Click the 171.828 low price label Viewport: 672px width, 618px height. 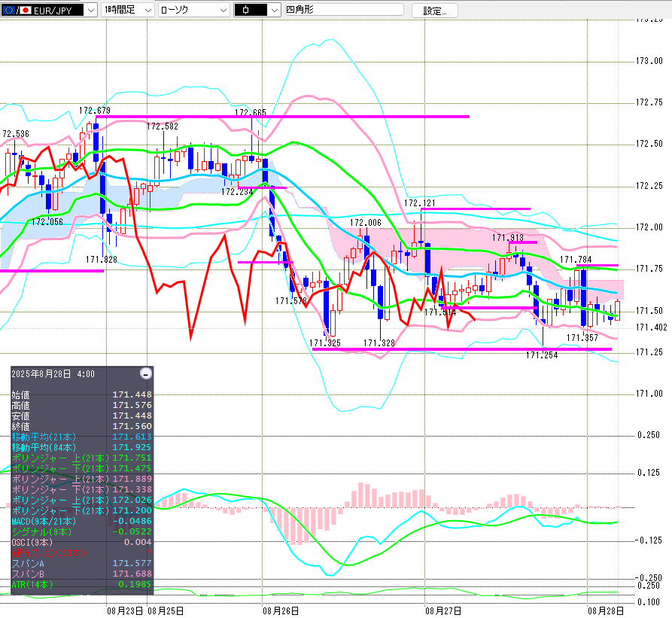[x=101, y=259]
